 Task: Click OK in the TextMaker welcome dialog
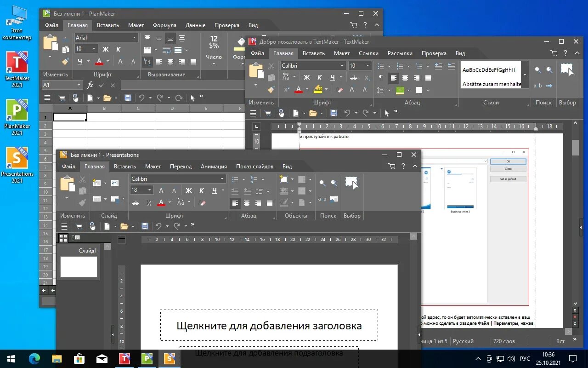pos(508,161)
